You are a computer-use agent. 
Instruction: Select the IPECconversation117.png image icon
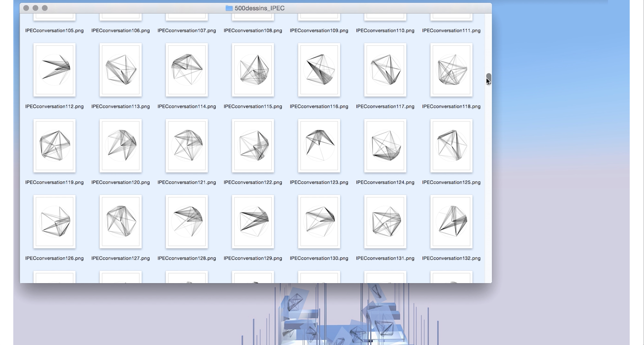[x=385, y=70]
